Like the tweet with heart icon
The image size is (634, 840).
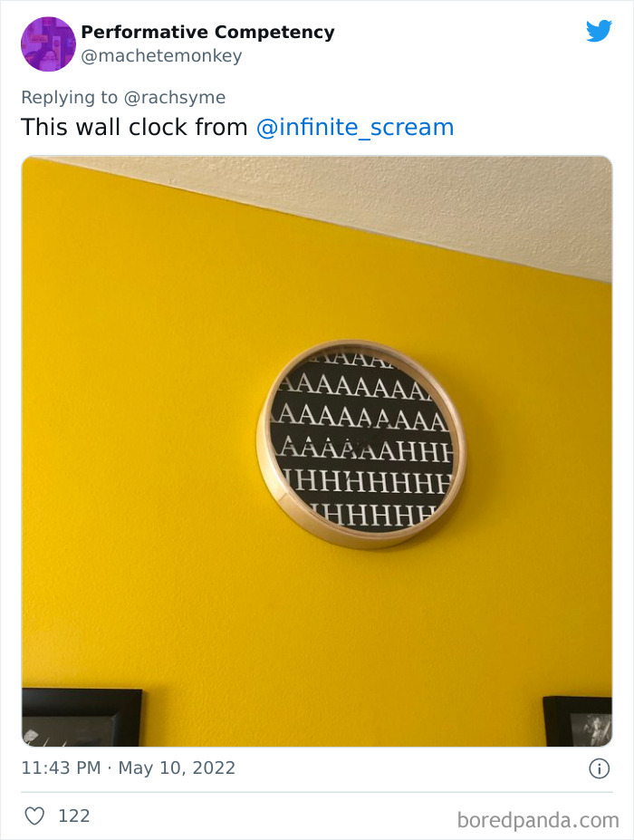(x=34, y=816)
